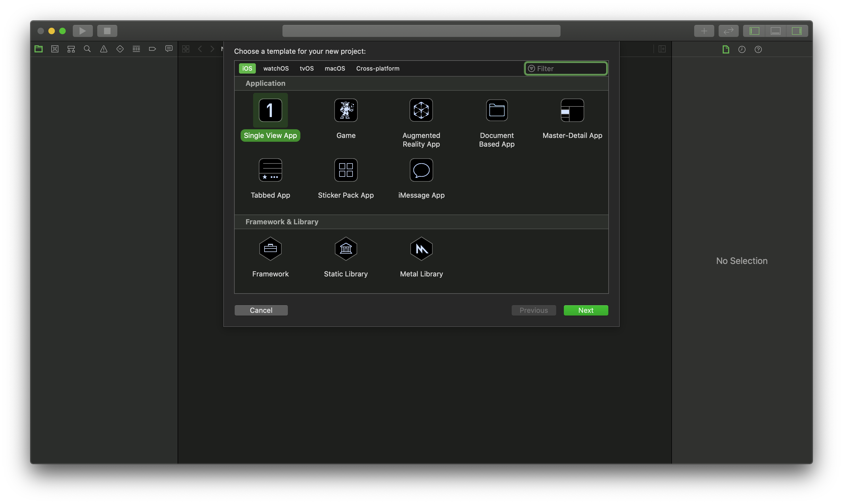Open the Report navigator icon
The height and width of the screenshot is (504, 843).
coord(169,49)
